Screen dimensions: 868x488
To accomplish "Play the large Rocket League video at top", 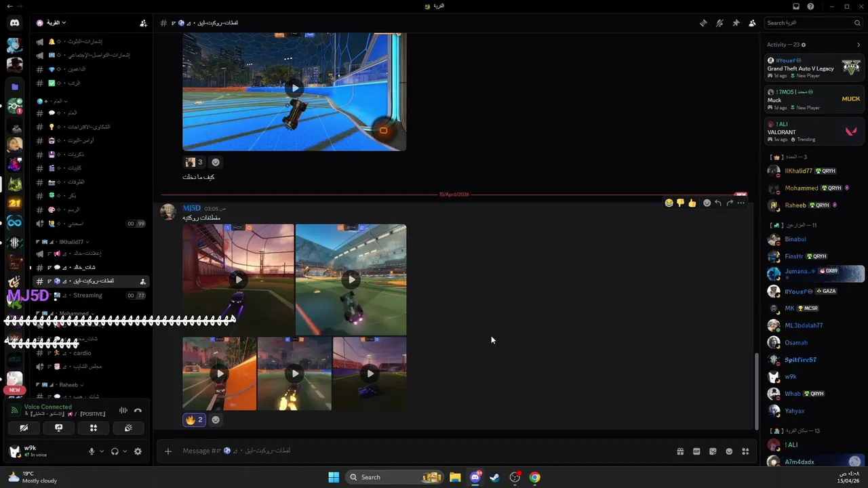I will pos(294,88).
